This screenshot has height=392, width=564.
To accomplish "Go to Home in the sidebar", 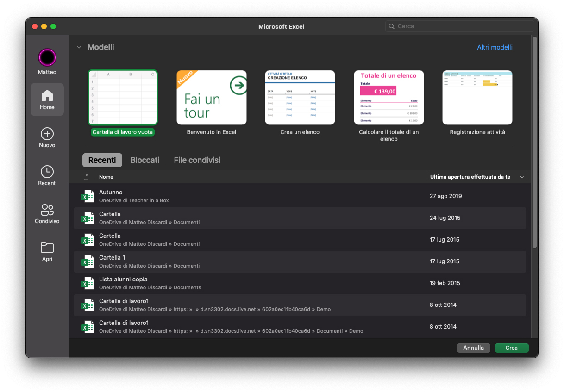I will pos(47,100).
